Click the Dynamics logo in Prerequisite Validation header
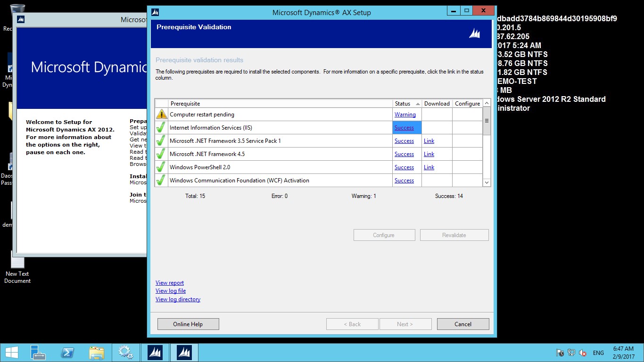The image size is (644, 362). (x=474, y=33)
